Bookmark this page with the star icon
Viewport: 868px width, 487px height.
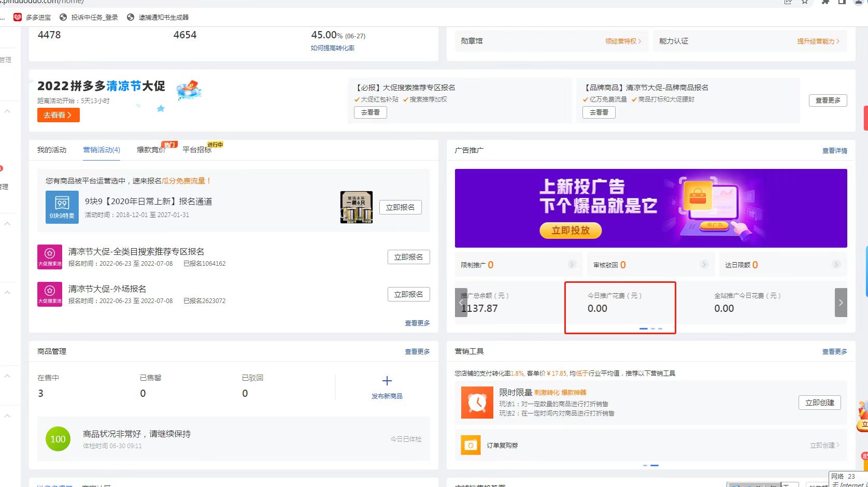805,2
